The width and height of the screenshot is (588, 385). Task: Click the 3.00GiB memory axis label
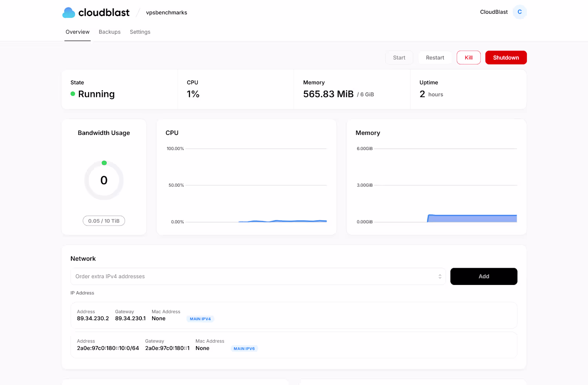(365, 185)
